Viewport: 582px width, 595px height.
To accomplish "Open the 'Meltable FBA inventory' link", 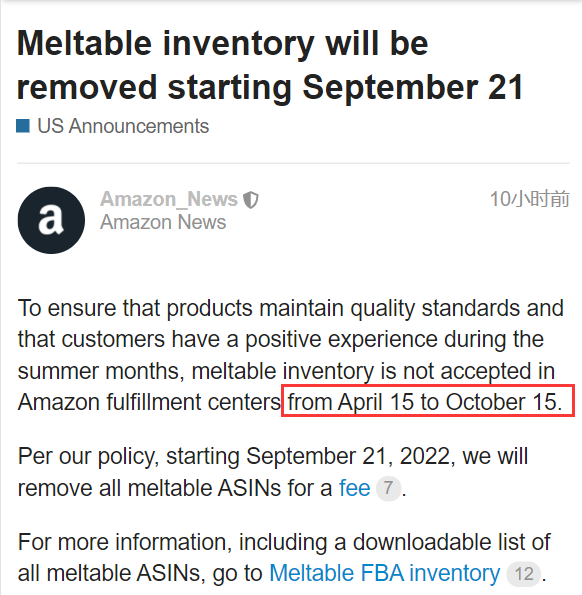I will coord(385,573).
